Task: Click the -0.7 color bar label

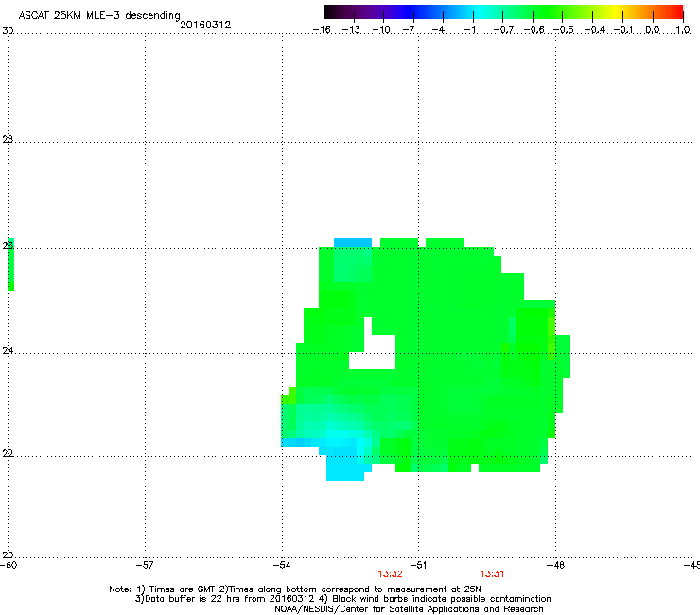Action: click(503, 30)
